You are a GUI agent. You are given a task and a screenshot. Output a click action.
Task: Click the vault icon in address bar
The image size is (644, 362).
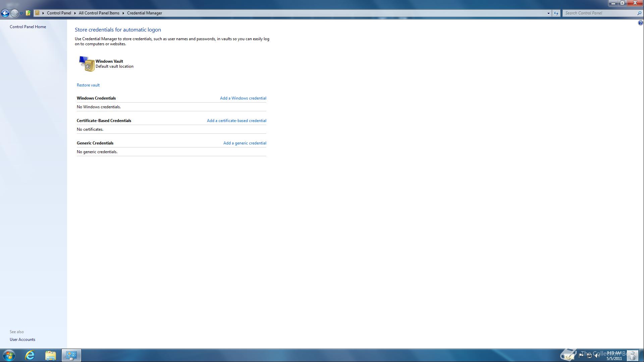pos(37,13)
